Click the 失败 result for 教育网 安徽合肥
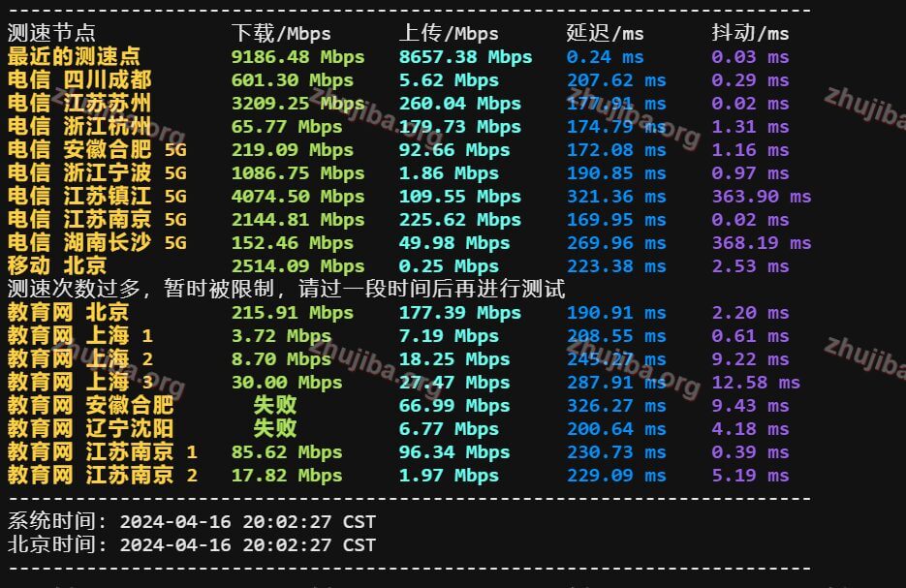906x588 pixels. coord(274,405)
